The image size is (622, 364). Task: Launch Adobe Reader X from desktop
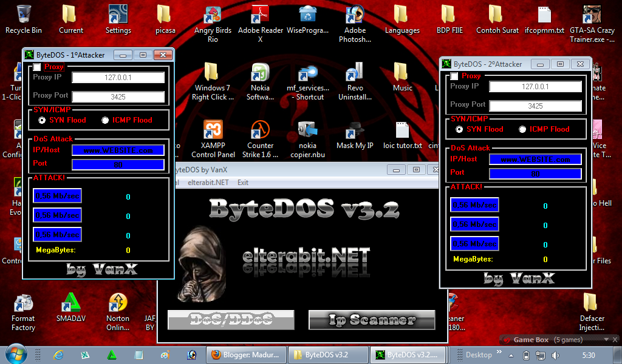pos(260,24)
